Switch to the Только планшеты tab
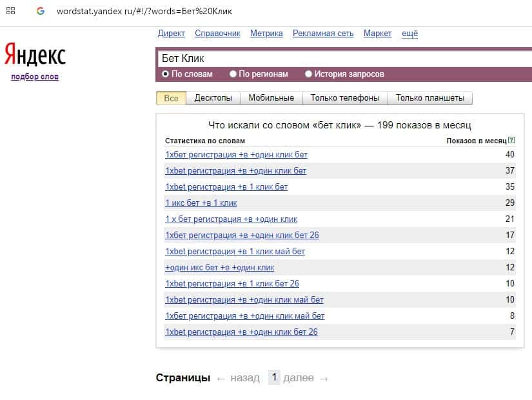Viewport: 532px width, 400px height. (430, 98)
